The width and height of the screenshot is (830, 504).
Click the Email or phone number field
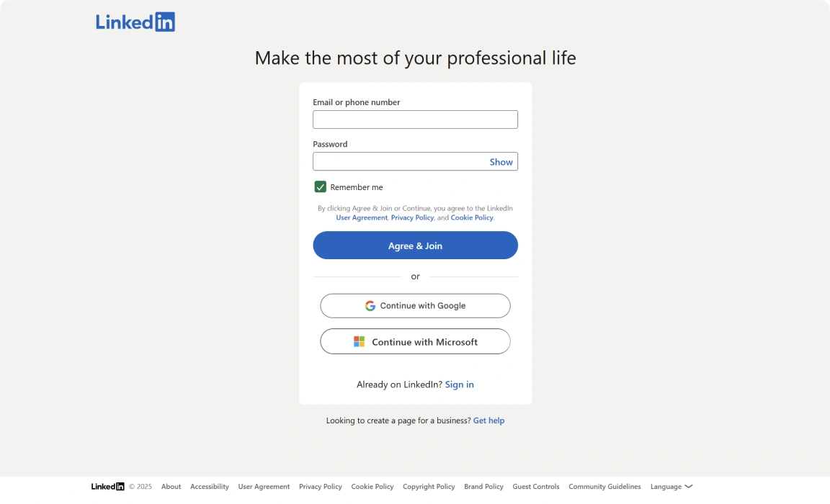pyautogui.click(x=415, y=120)
